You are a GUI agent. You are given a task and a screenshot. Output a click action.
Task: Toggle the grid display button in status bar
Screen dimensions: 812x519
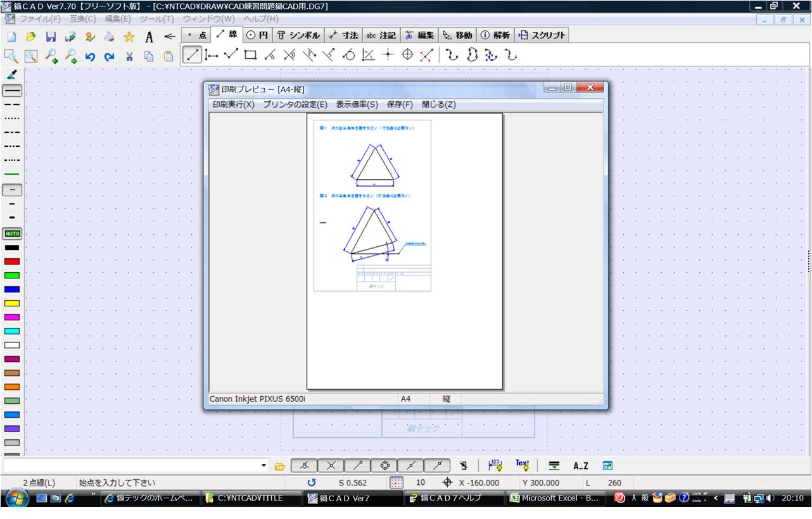pos(396,482)
